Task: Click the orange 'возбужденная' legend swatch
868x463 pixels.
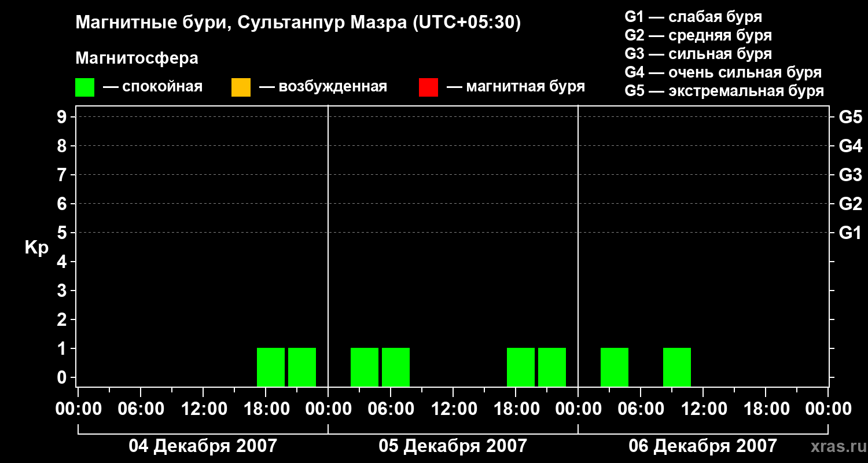Action: click(x=241, y=87)
